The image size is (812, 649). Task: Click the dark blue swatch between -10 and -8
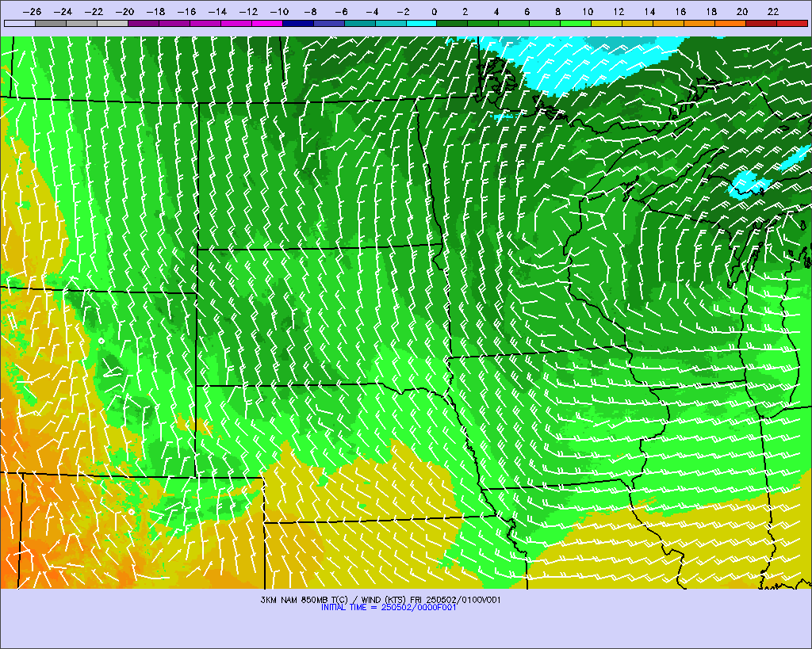click(x=298, y=23)
